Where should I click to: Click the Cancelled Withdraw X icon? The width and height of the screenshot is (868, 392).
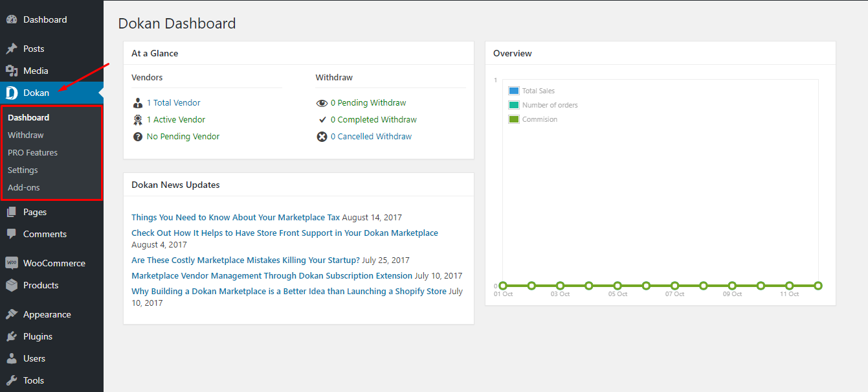(322, 137)
